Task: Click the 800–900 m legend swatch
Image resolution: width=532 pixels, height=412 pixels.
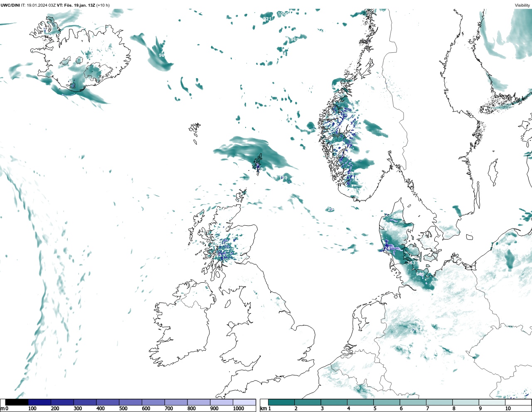Action: 199,402
